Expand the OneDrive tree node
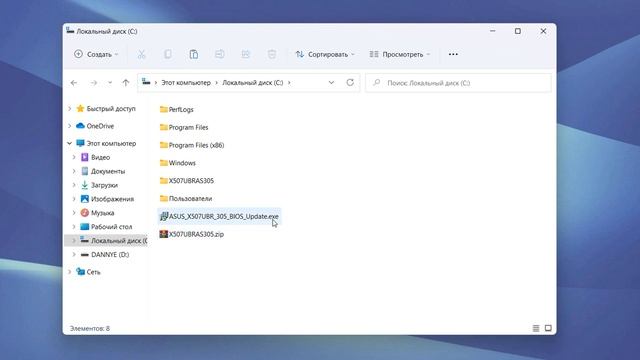The image size is (640, 360). [x=69, y=126]
